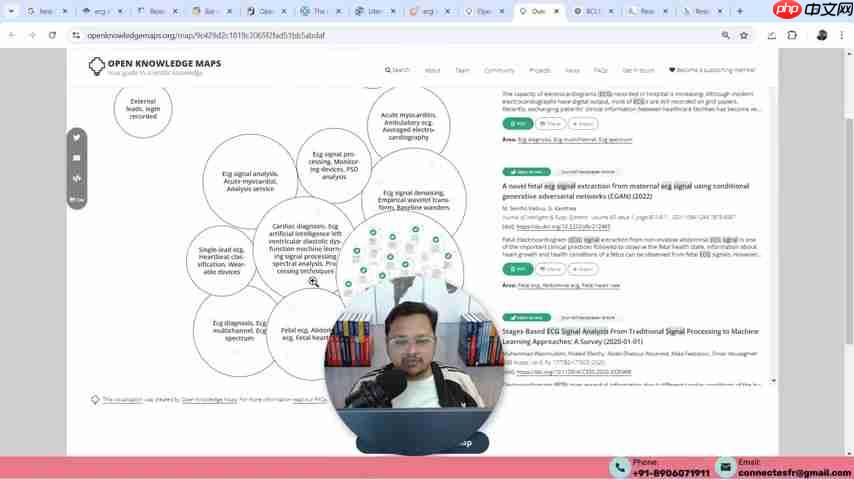Open DOI link of Stages-Based ECG survey paper
This screenshot has width=854, height=480.
[574, 372]
